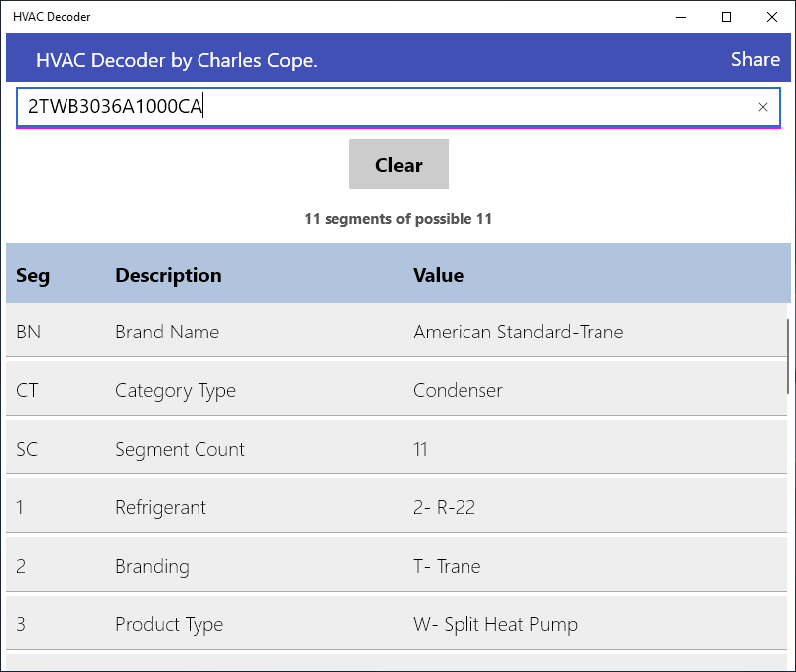Close the HVAC Decoder window
The height and width of the screenshot is (672, 796).
point(771,17)
